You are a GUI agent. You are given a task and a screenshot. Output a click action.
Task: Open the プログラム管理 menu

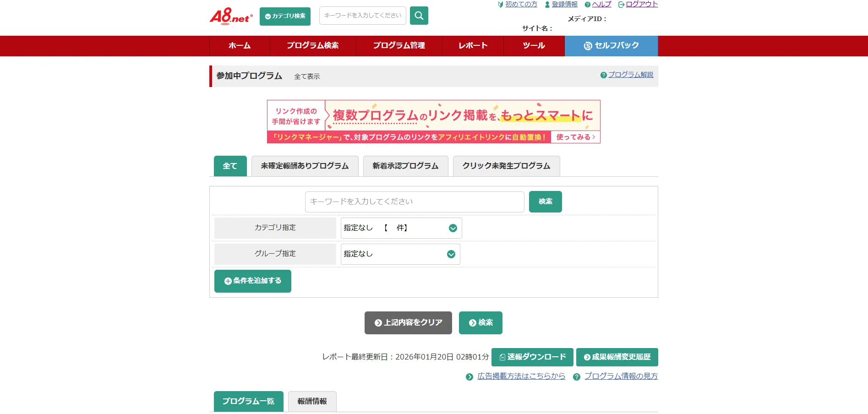(399, 46)
